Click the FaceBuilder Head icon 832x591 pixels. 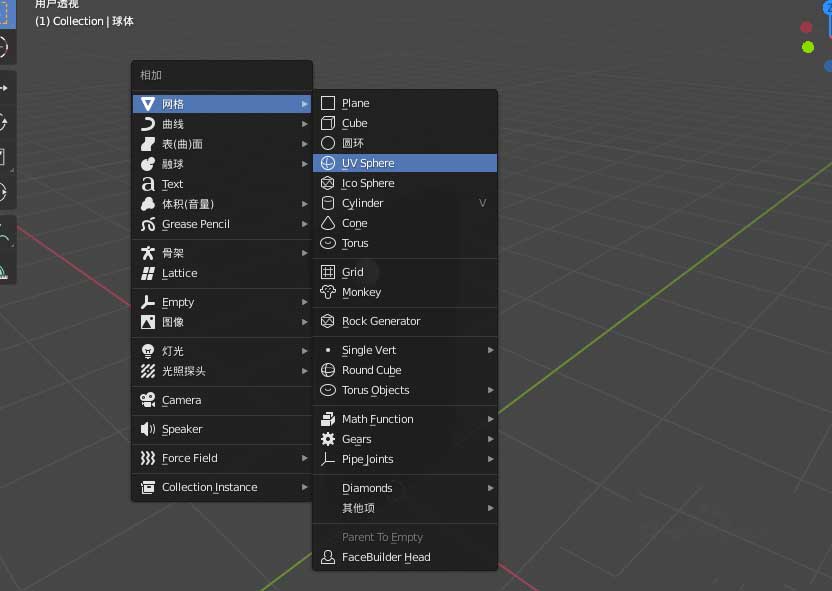click(x=328, y=557)
